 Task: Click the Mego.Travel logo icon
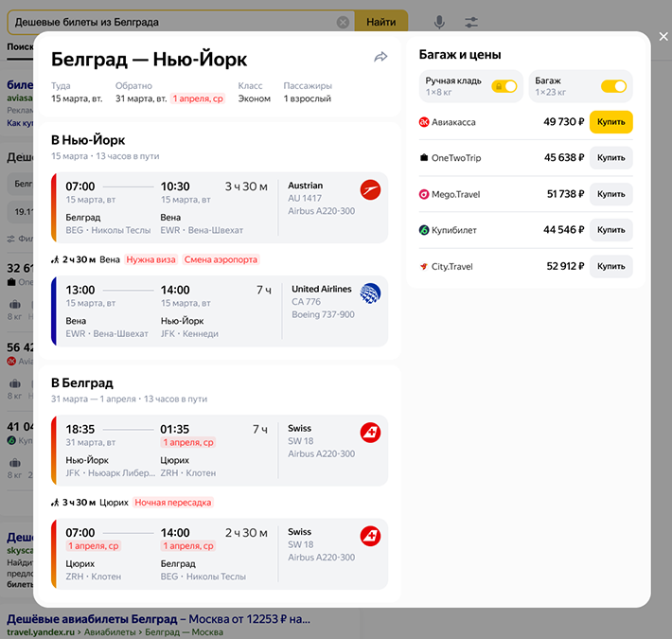424,194
